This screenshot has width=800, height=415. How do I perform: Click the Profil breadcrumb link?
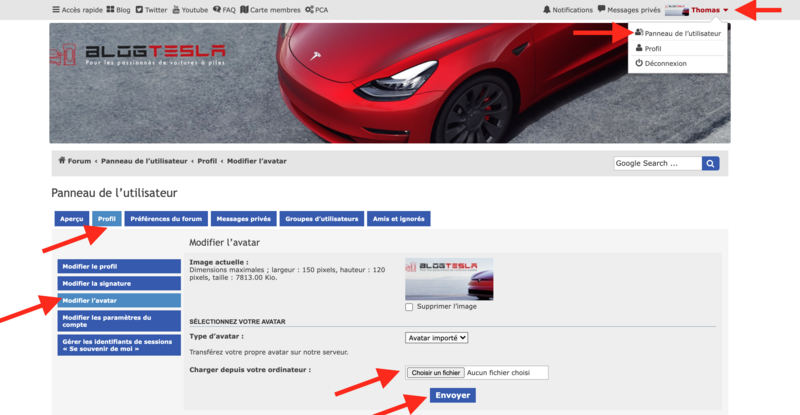click(207, 161)
